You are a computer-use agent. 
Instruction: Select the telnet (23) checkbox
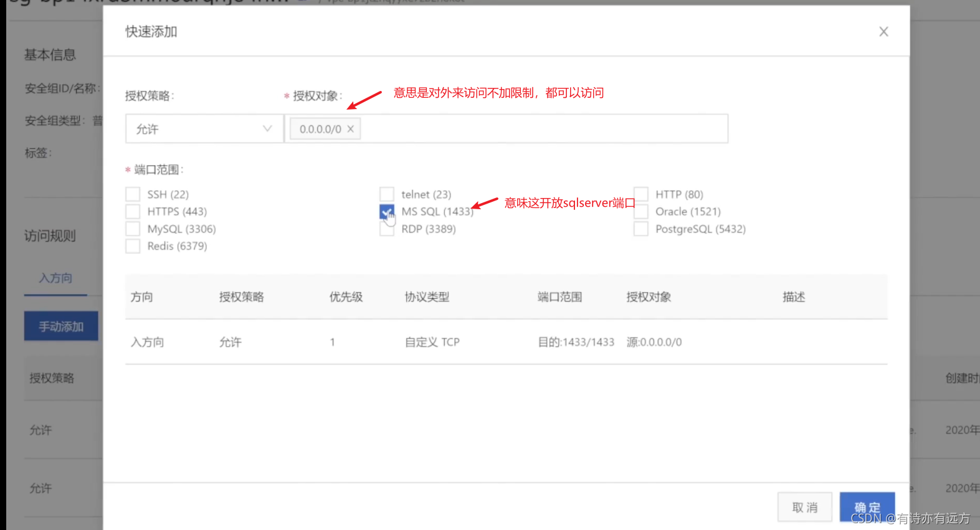click(387, 194)
